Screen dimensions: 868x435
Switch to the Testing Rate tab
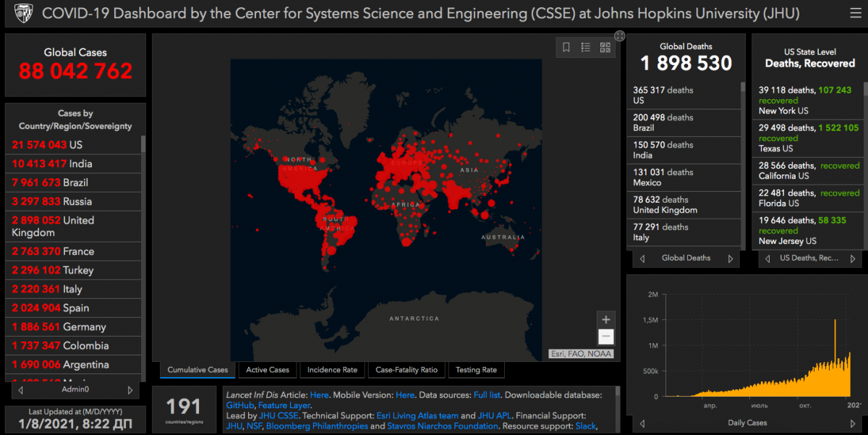click(x=476, y=370)
